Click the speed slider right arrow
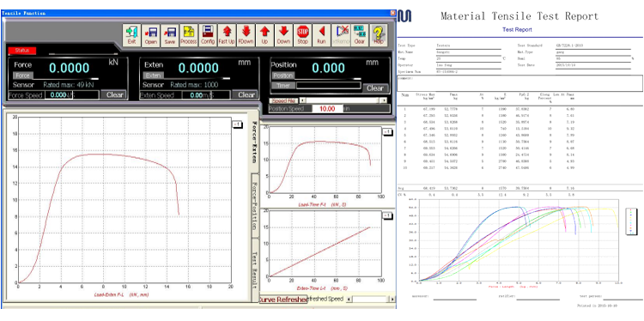Viewport: 644px width, 321px height. [383, 100]
